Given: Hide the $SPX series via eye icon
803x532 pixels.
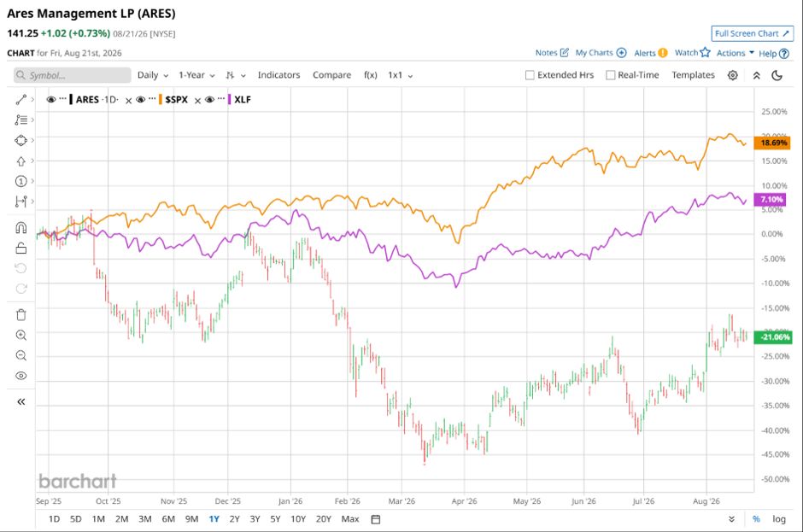Looking at the screenshot, I should 140,99.
